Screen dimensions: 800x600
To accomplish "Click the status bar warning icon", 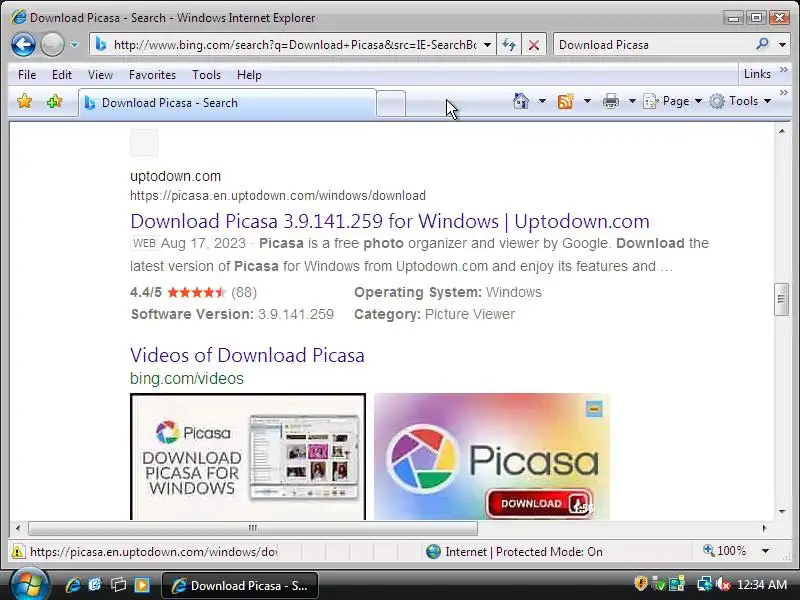I will (x=18, y=552).
